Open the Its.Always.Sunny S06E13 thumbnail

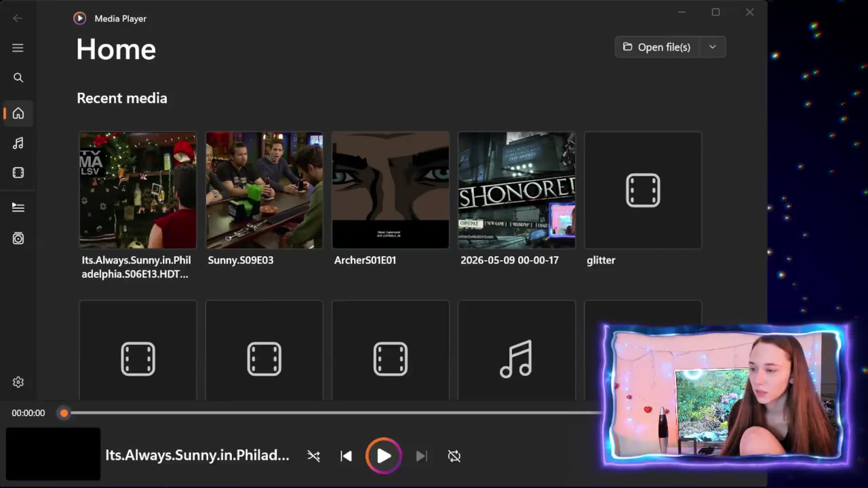138,190
